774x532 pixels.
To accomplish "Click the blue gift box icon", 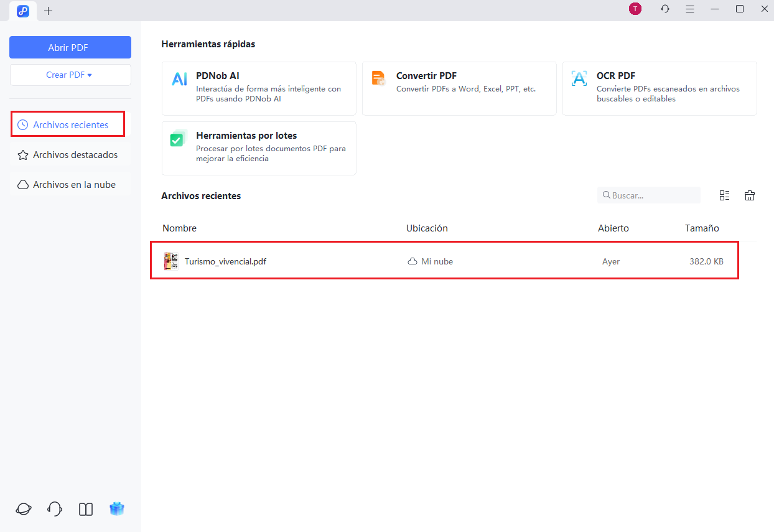I will coord(117,509).
